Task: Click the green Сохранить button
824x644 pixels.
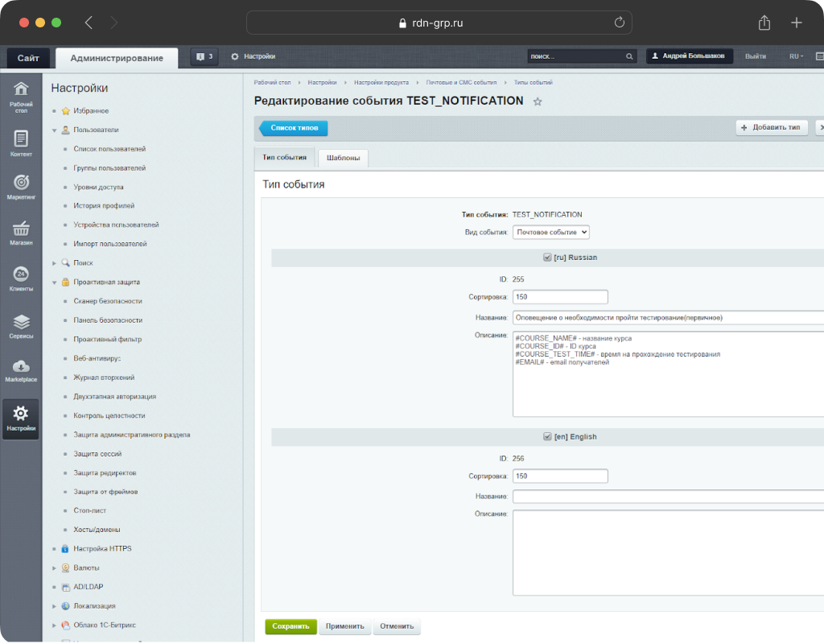Action: (290, 626)
